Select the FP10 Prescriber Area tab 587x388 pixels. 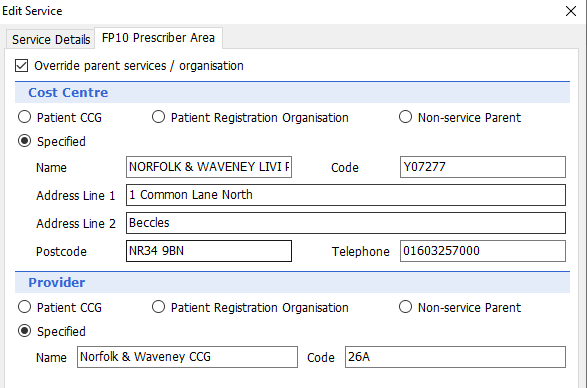click(158, 38)
